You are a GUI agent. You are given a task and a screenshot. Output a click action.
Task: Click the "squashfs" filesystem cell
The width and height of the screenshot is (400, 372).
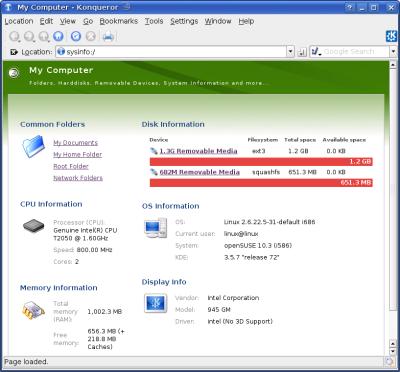(x=266, y=172)
